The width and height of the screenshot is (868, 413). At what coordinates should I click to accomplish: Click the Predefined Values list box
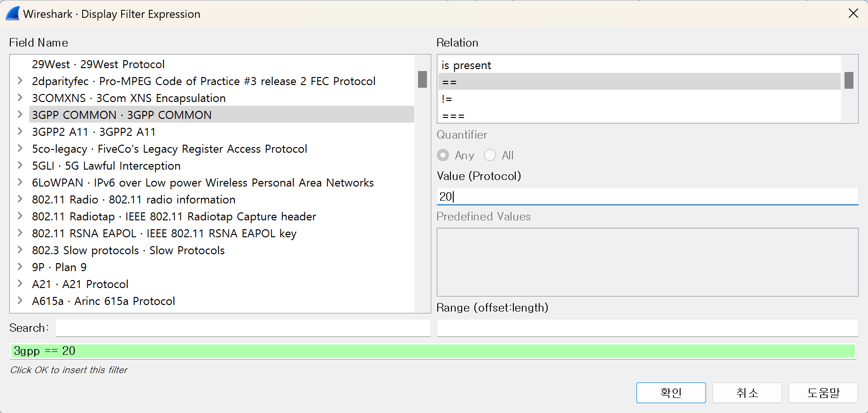coord(647,262)
